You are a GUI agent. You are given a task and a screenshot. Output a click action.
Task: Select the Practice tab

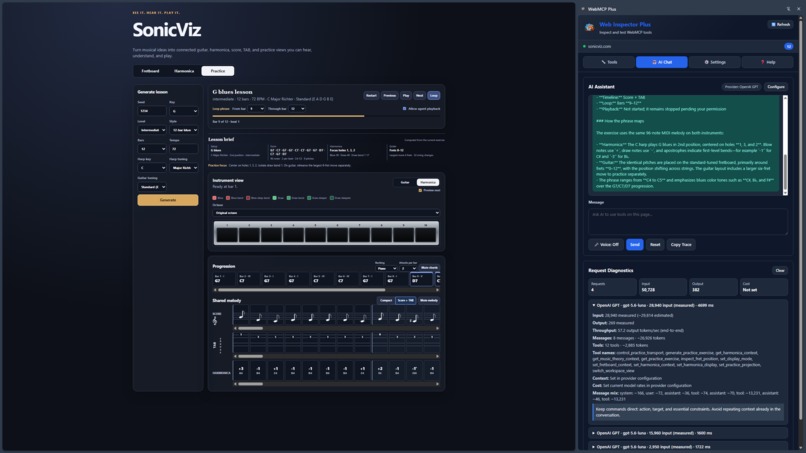click(217, 71)
